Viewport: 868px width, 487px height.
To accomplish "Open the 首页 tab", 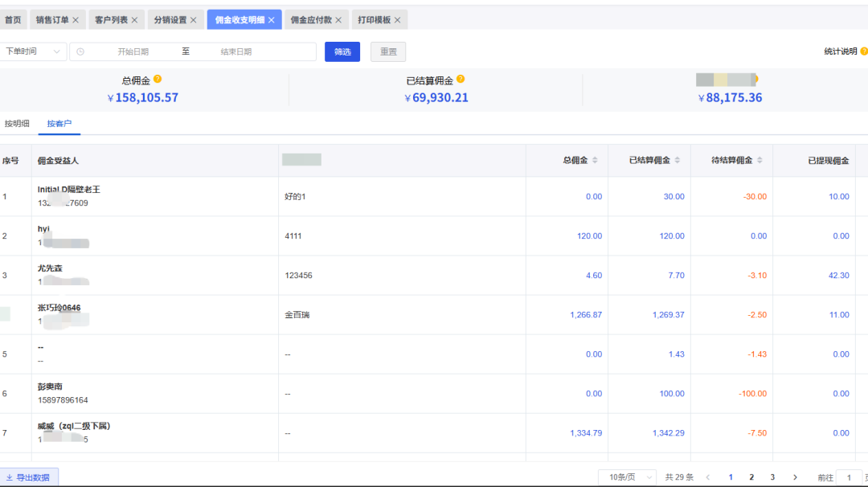I will click(x=13, y=20).
